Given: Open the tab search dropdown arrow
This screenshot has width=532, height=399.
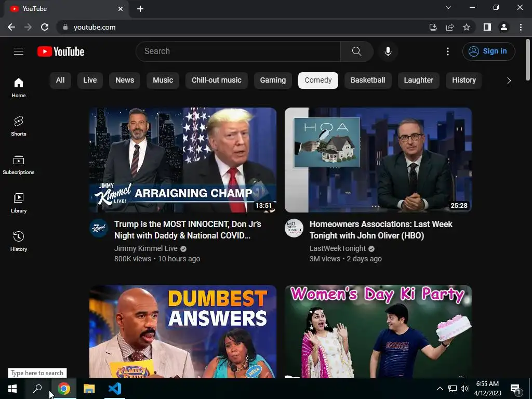Looking at the screenshot, I should [x=448, y=7].
